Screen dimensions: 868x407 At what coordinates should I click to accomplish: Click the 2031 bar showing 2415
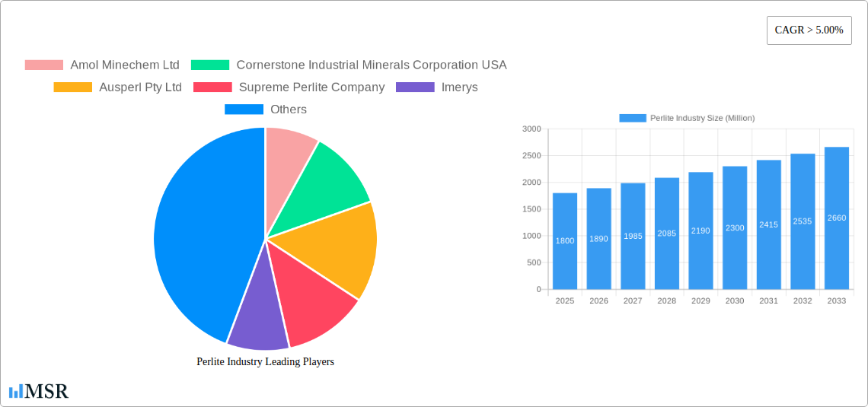(768, 224)
